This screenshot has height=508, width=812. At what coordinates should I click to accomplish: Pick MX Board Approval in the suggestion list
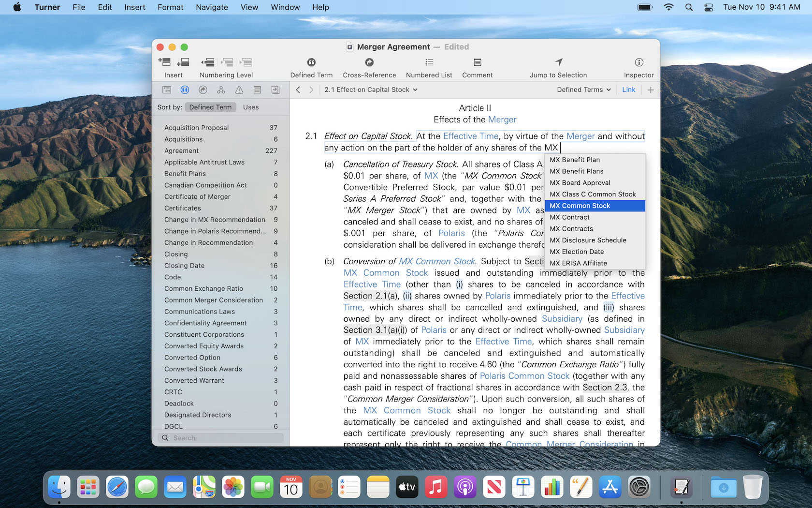pyautogui.click(x=594, y=183)
